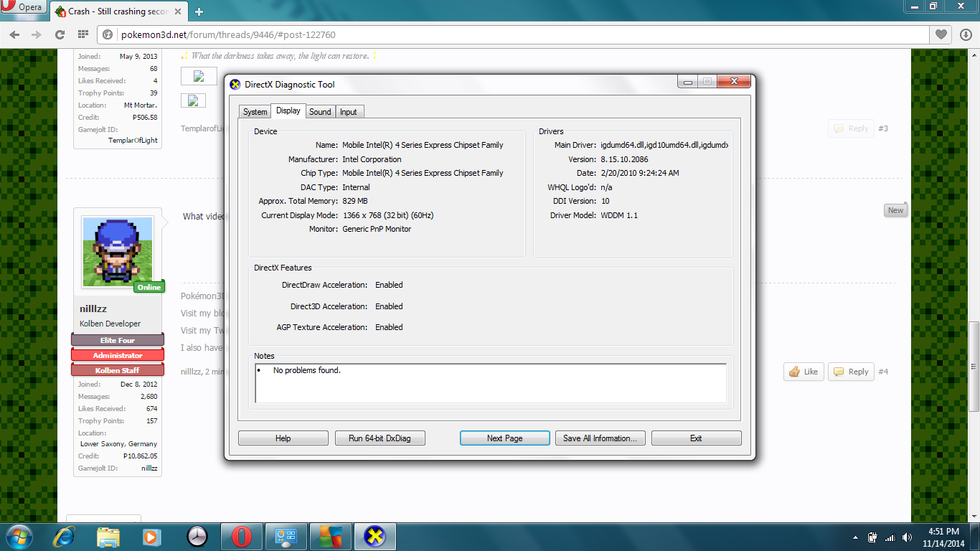Image resolution: width=980 pixels, height=551 pixels.
Task: Close the DirectX Diagnostic Tool window
Action: [734, 82]
